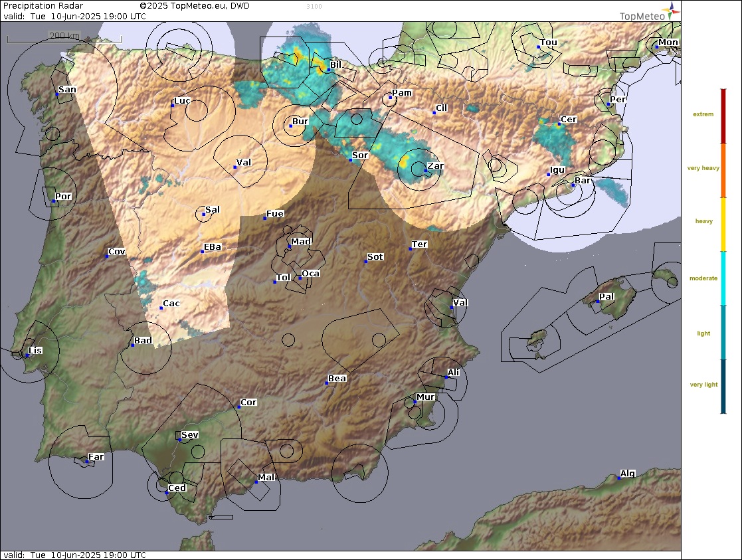Select the 'Lis' station label
Viewport: 742px width, 560px height.
pyautogui.click(x=35, y=350)
